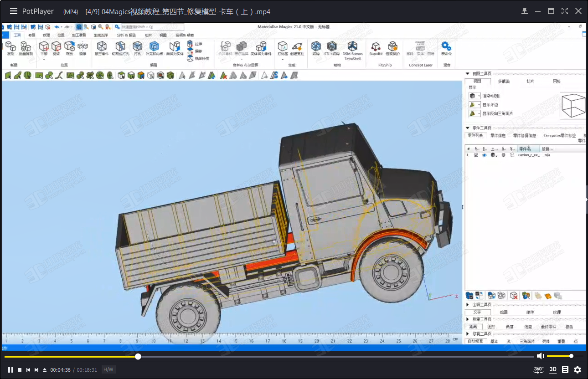
Task: Click the 创建支柱 create strut icon
Action: pos(297,46)
